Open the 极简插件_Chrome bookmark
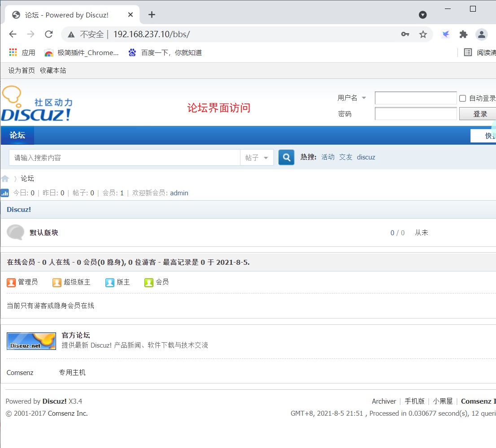The image size is (496, 448). pyautogui.click(x=82, y=52)
